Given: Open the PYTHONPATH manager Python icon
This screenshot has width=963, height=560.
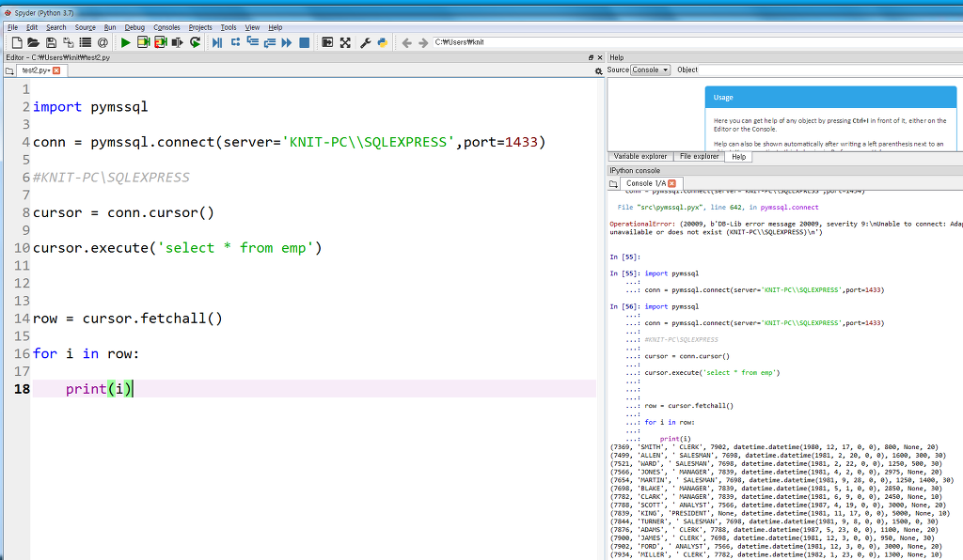Looking at the screenshot, I should [384, 42].
